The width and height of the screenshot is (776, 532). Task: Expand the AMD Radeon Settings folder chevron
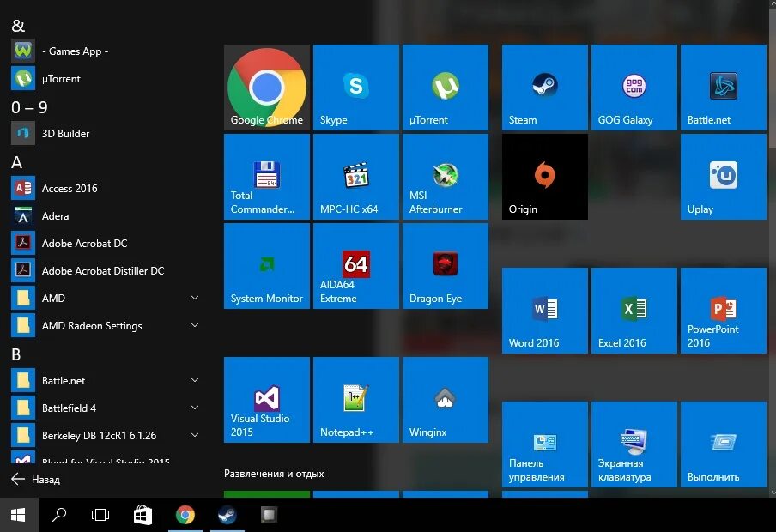[x=195, y=325]
